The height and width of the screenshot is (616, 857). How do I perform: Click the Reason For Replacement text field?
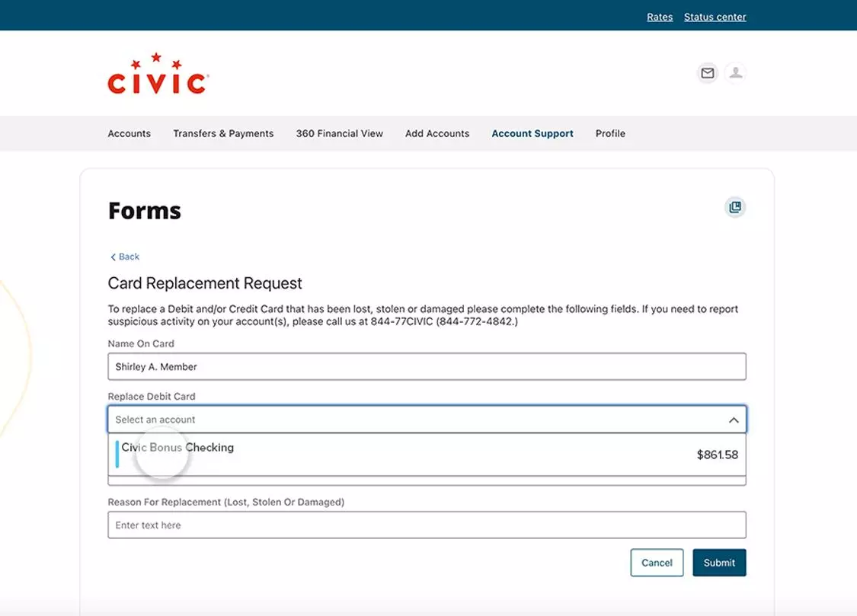point(427,525)
